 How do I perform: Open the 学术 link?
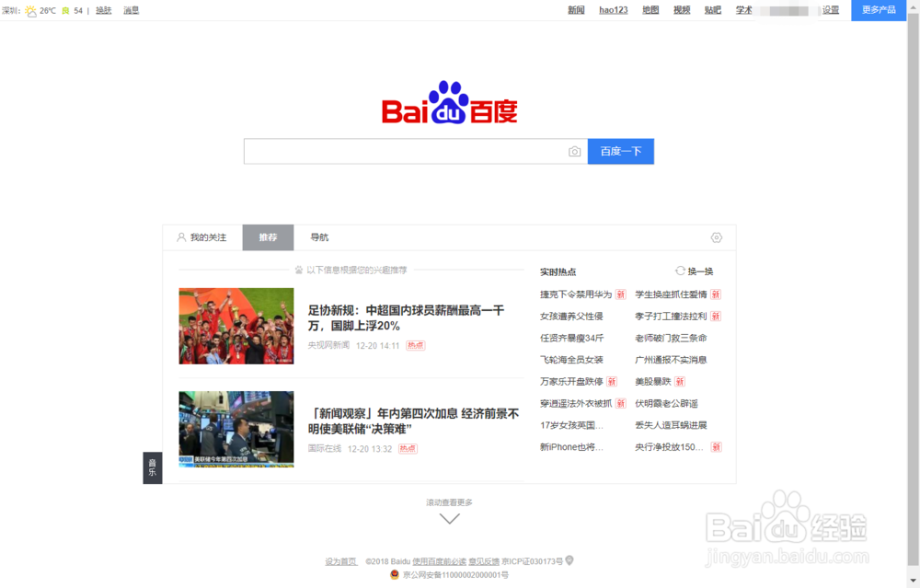744,10
